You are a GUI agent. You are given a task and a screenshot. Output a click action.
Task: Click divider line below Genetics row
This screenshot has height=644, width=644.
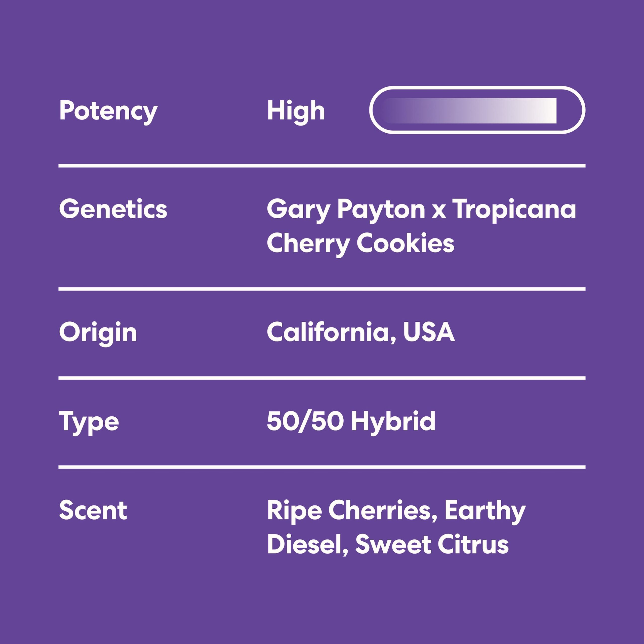[322, 289]
